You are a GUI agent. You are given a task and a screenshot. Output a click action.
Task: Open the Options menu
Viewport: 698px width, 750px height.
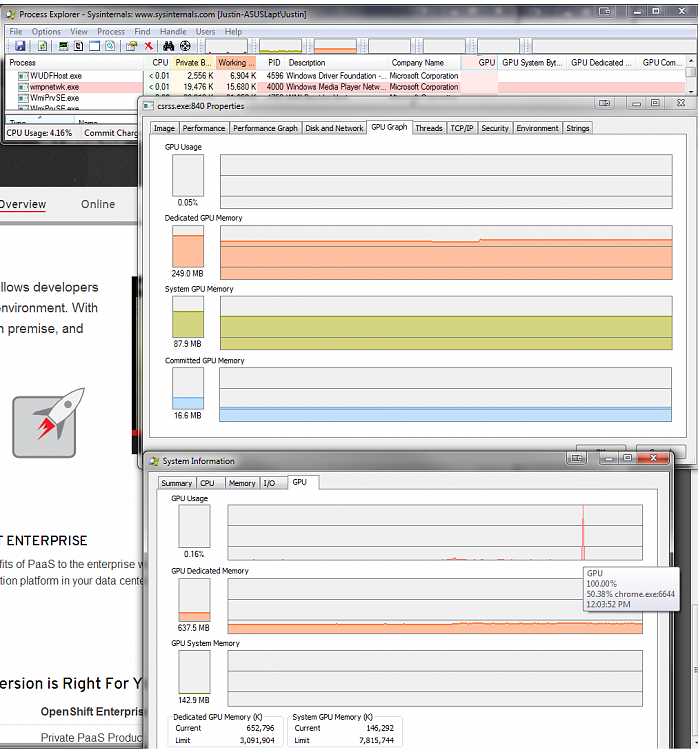pyautogui.click(x=46, y=32)
